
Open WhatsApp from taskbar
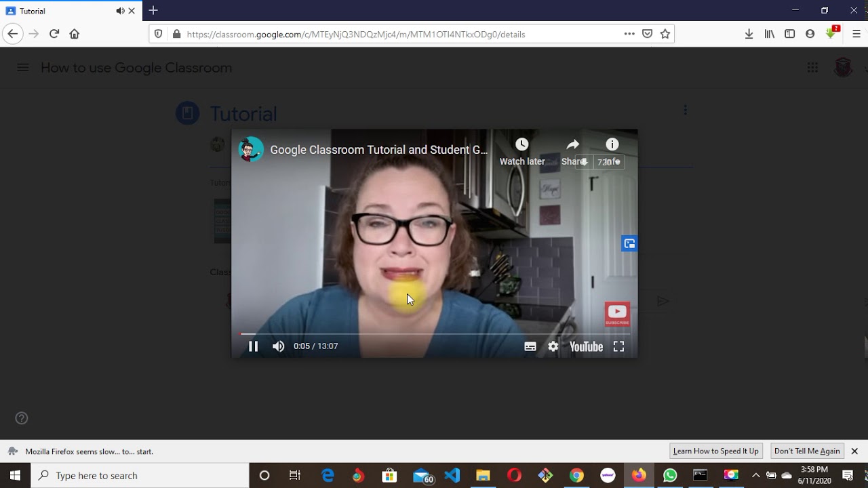pos(670,475)
